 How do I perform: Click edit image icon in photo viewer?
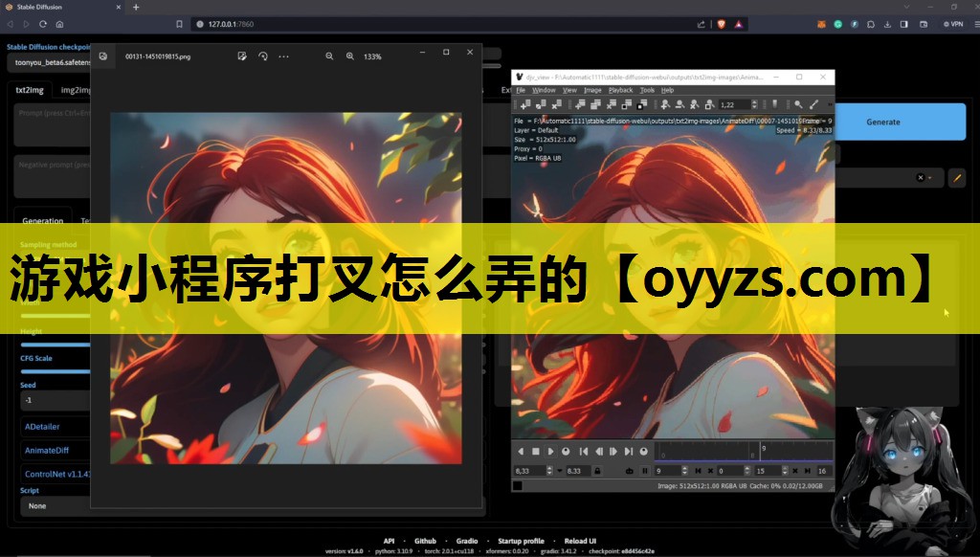tap(242, 56)
